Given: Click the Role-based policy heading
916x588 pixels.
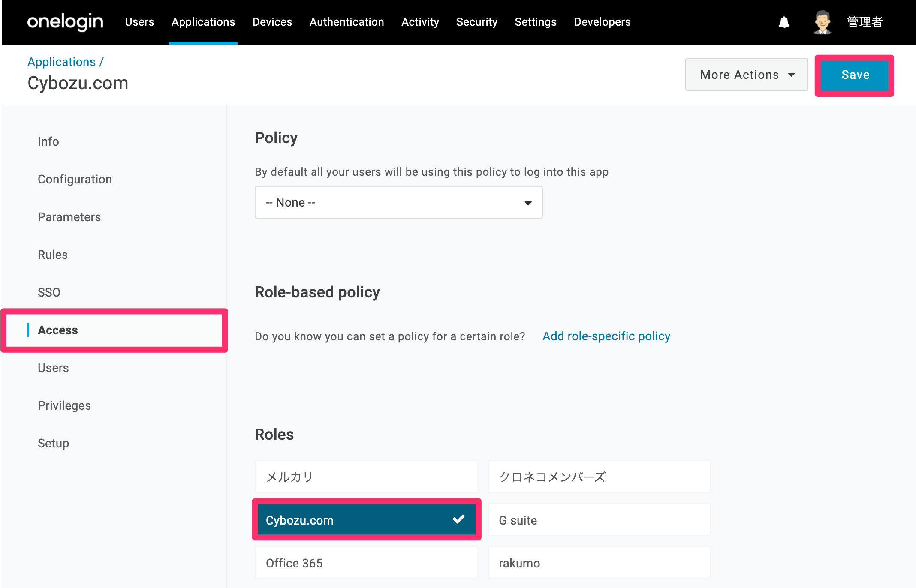Looking at the screenshot, I should click(317, 292).
